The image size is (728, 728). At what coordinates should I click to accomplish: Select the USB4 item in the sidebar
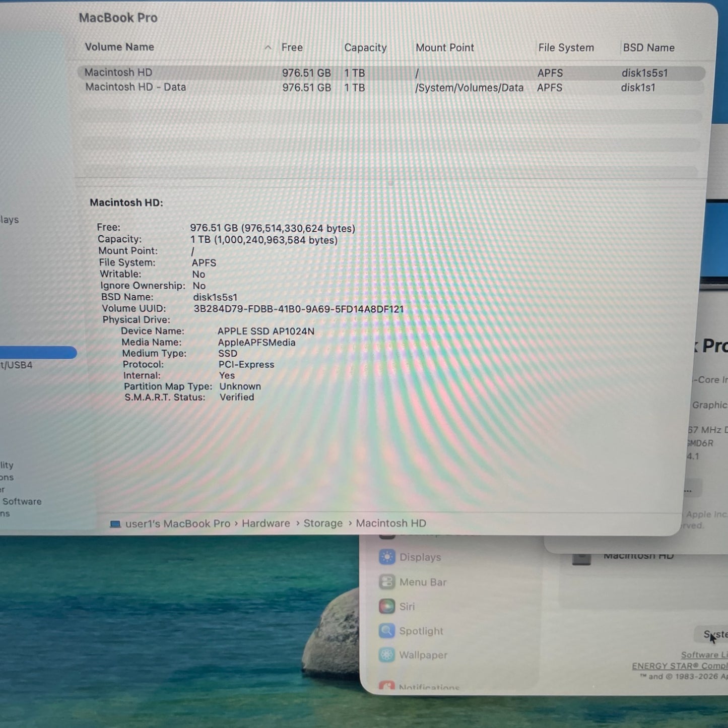pyautogui.click(x=16, y=365)
